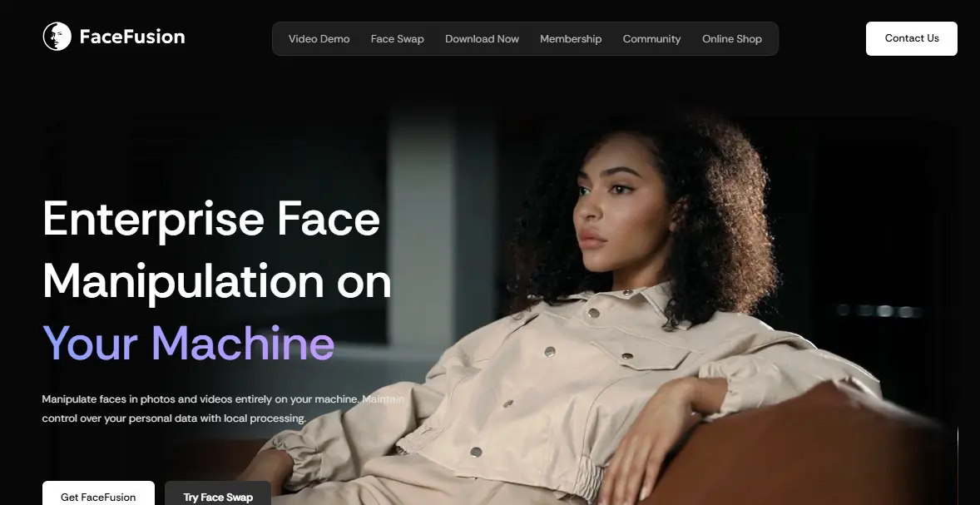Click the Get FaceFusion button
The width and height of the screenshot is (980, 505).
point(98,496)
